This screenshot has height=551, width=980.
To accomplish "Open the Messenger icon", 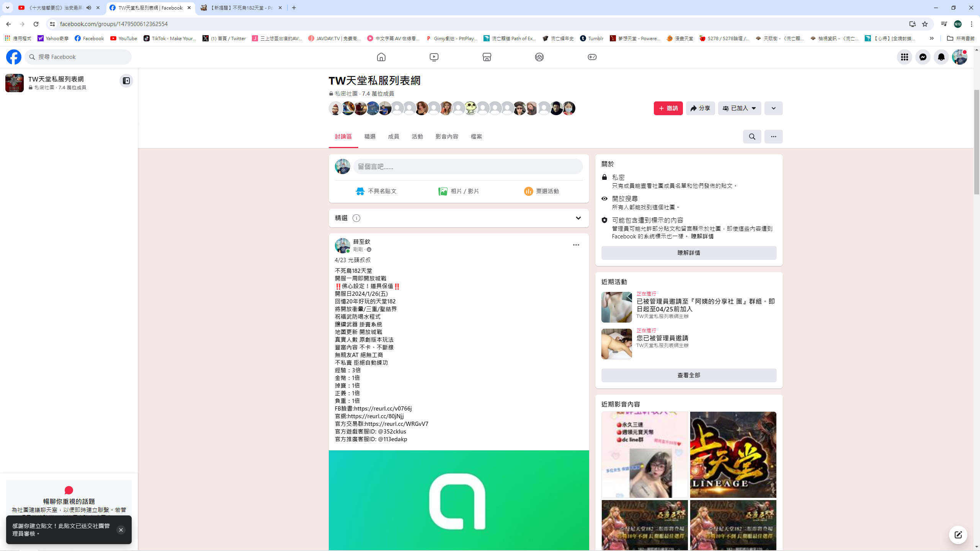I will click(x=923, y=57).
